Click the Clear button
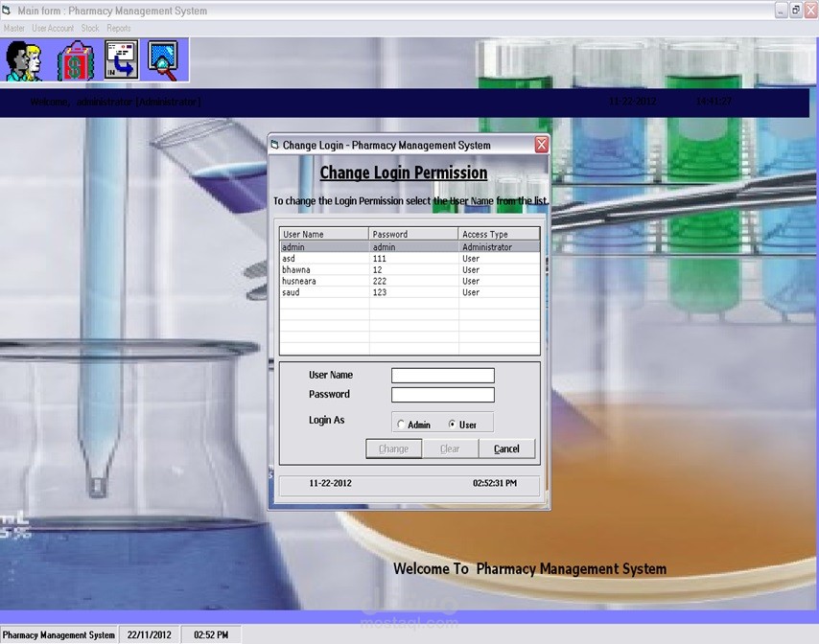This screenshot has height=644, width=819. click(450, 448)
